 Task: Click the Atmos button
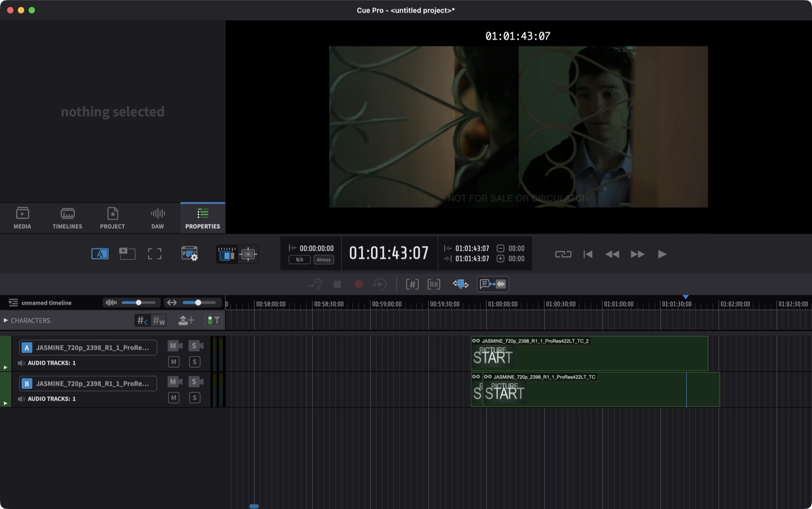pos(323,260)
